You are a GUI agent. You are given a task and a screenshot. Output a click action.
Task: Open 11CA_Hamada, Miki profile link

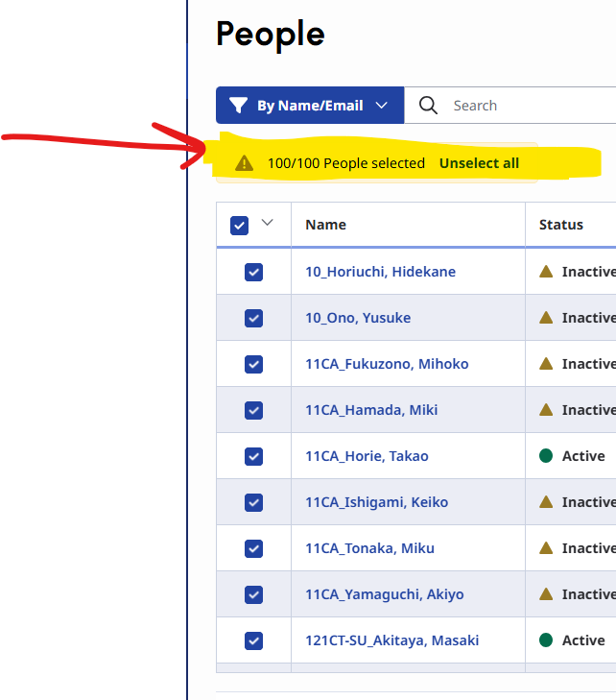371,410
